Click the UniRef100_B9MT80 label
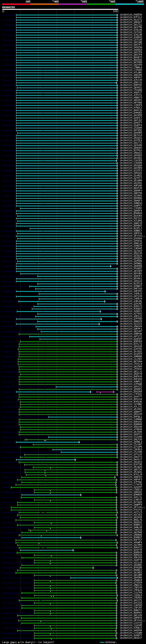Viewport: 146px width, 644px height. [x=131, y=85]
